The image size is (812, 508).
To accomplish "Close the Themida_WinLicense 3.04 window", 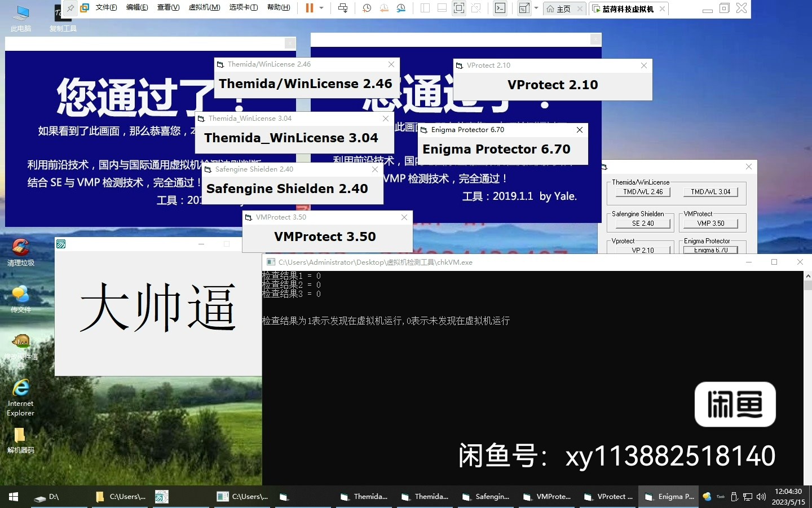I will coord(386,119).
